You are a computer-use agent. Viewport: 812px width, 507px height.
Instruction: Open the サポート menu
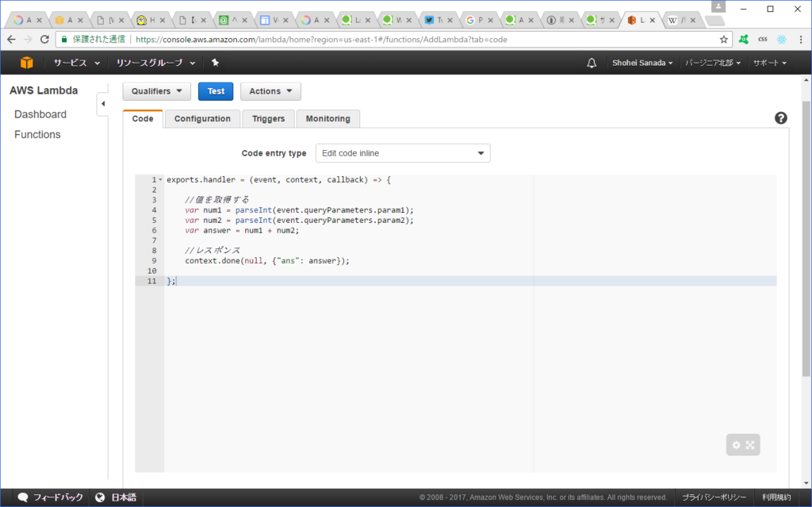(769, 63)
